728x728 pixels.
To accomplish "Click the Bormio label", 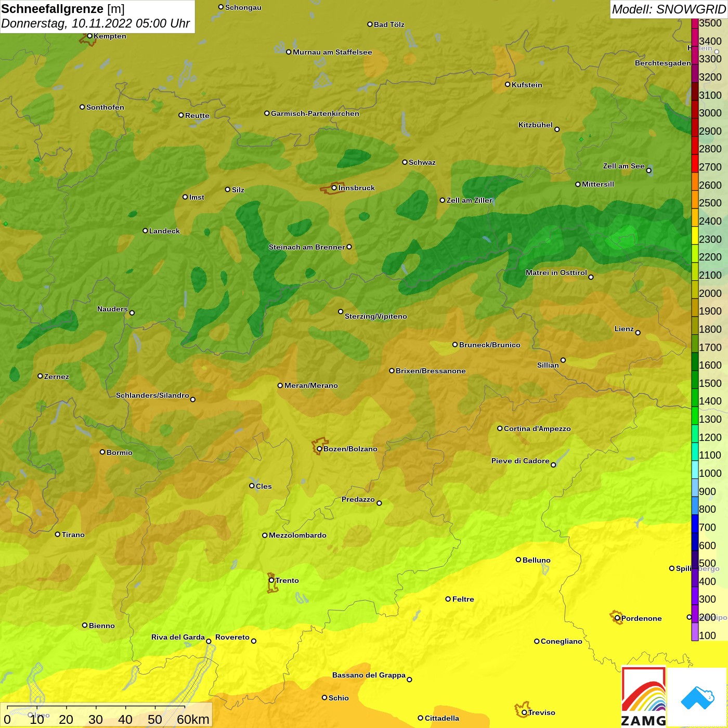I will (120, 452).
